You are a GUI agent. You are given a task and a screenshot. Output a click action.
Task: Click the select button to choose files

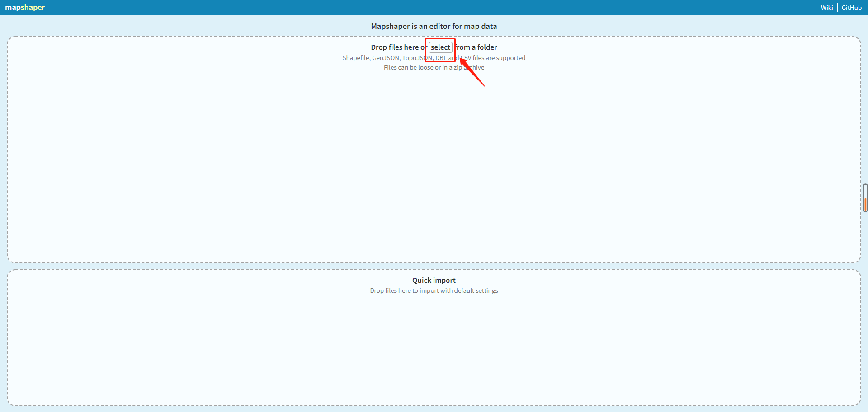coord(440,47)
